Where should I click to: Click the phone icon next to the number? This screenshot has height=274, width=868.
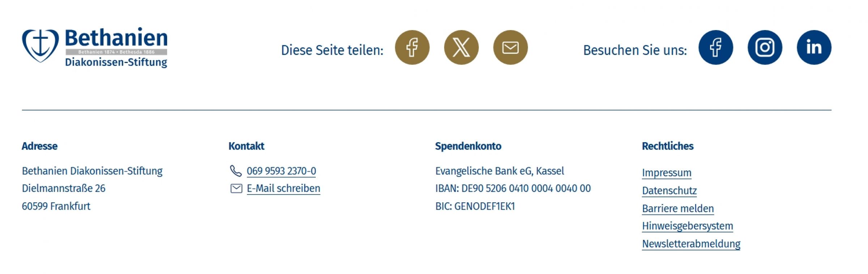[235, 170]
